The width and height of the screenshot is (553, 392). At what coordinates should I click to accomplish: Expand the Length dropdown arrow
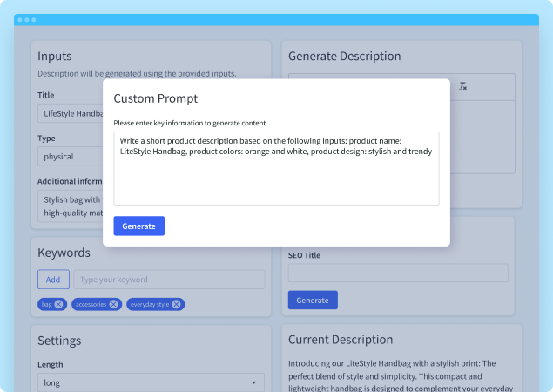click(254, 382)
